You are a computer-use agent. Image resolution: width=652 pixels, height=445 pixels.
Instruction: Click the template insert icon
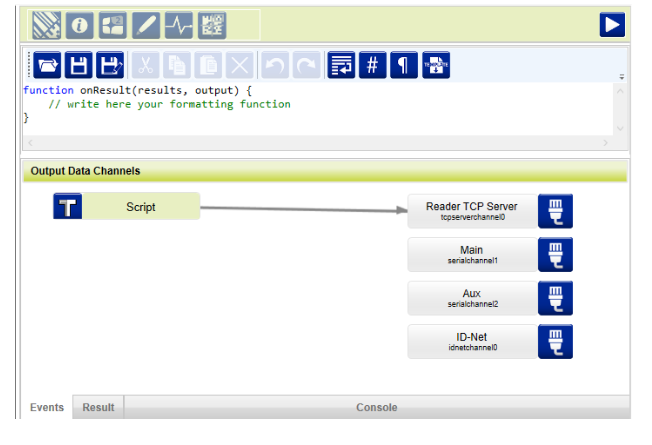coord(436,66)
